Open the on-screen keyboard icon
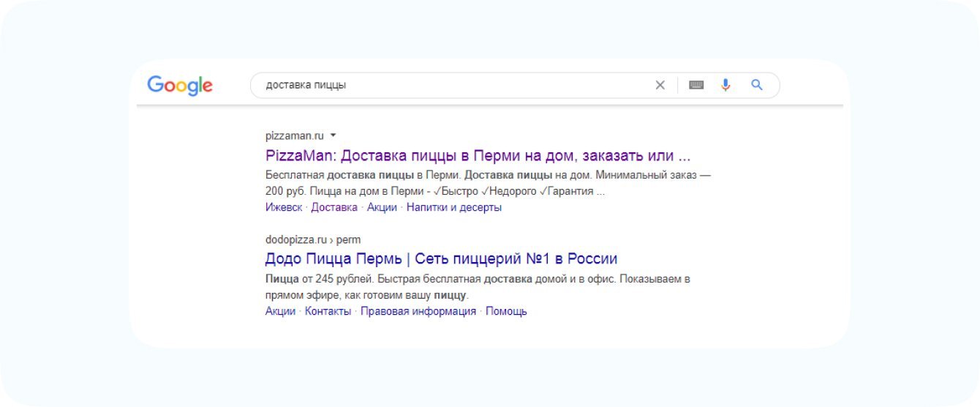The width and height of the screenshot is (980, 407). [696, 85]
